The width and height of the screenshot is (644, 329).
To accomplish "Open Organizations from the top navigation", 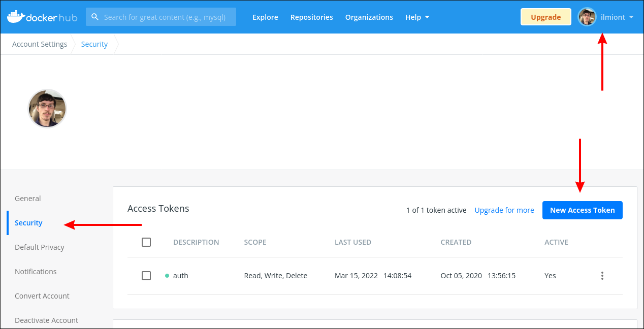I will click(369, 17).
